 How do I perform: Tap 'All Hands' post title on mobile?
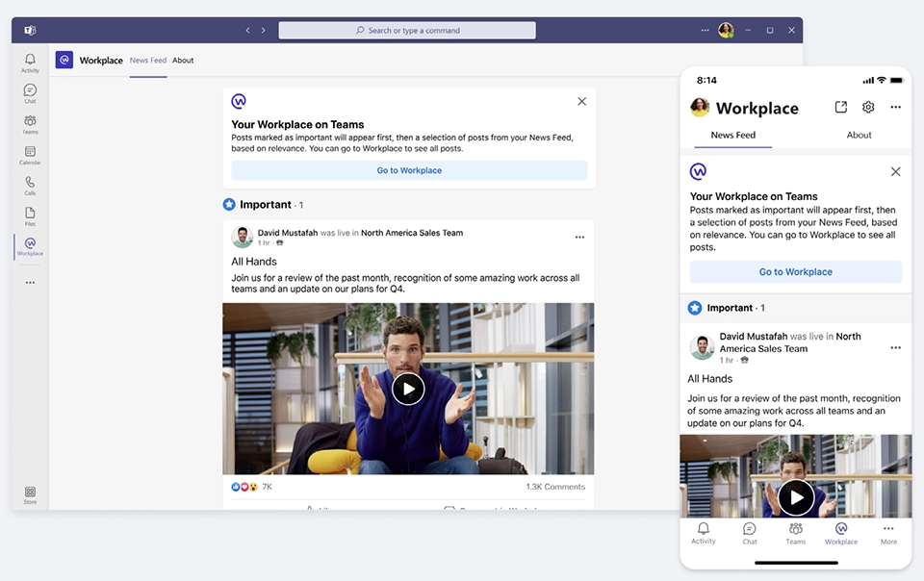[709, 378]
